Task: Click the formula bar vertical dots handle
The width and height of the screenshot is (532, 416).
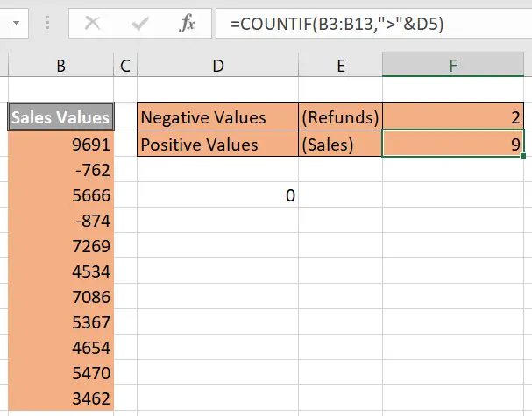Action: [x=47, y=23]
